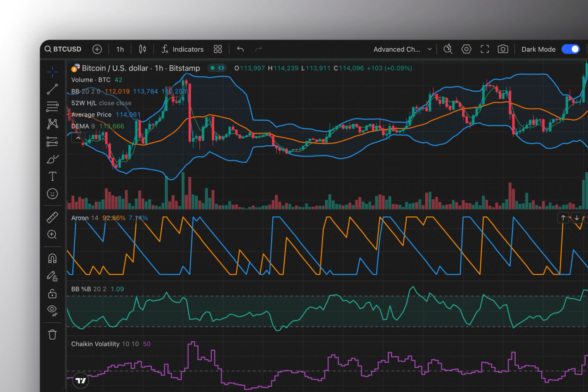Expand the Advanced Ch... layout dropdown
Screen dimensions: 588x392
click(x=403, y=49)
